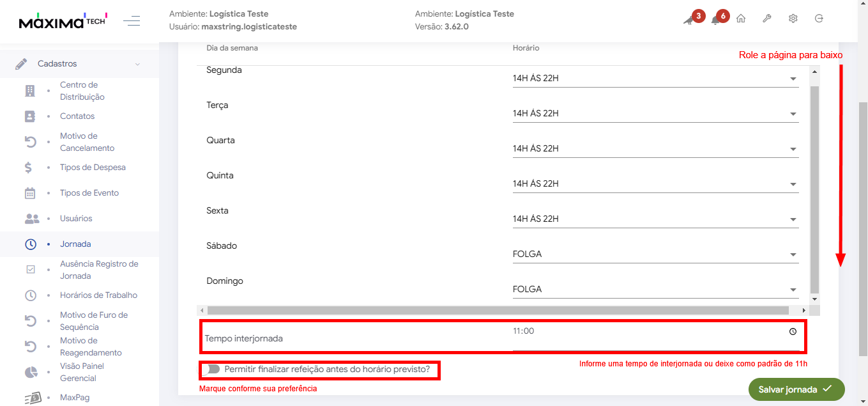Click the Motivo de Furo de Sequência label
The height and width of the screenshot is (406, 868).
pyautogui.click(x=94, y=321)
